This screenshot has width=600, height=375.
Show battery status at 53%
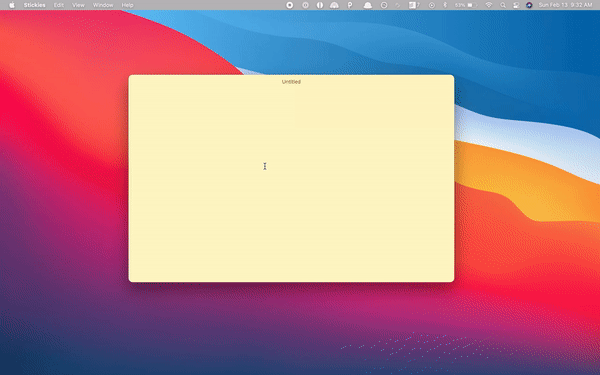[466, 5]
